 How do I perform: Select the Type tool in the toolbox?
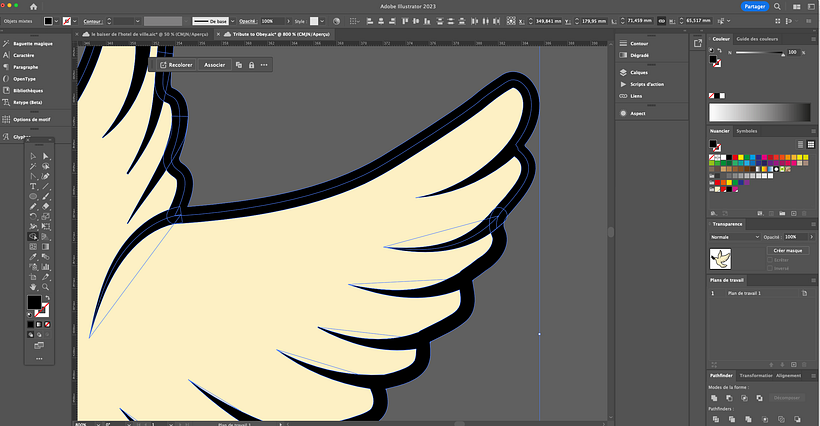pyautogui.click(x=33, y=186)
